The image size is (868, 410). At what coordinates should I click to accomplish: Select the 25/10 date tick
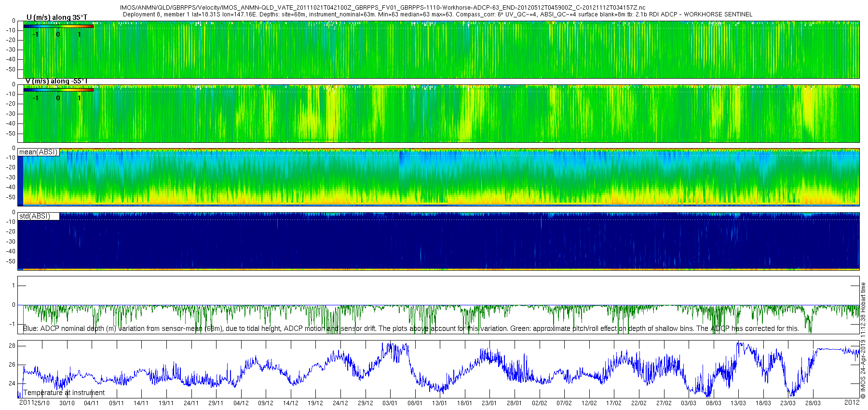[42, 403]
